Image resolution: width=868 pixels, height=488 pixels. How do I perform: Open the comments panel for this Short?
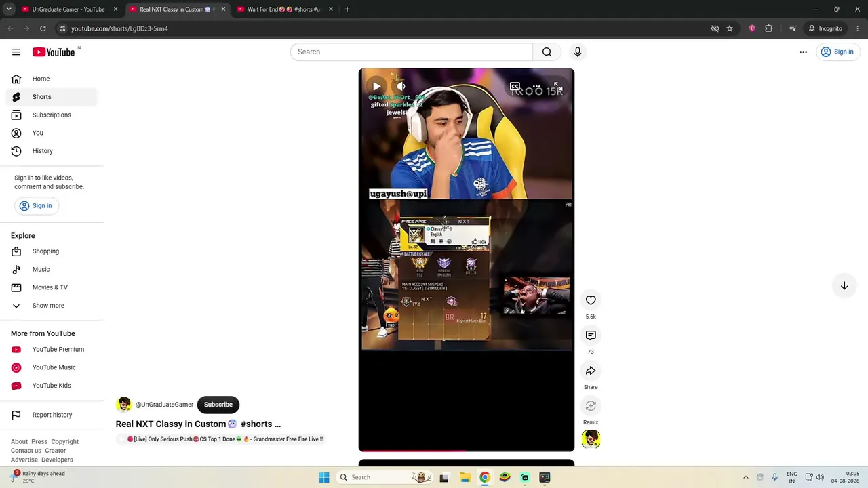(591, 335)
